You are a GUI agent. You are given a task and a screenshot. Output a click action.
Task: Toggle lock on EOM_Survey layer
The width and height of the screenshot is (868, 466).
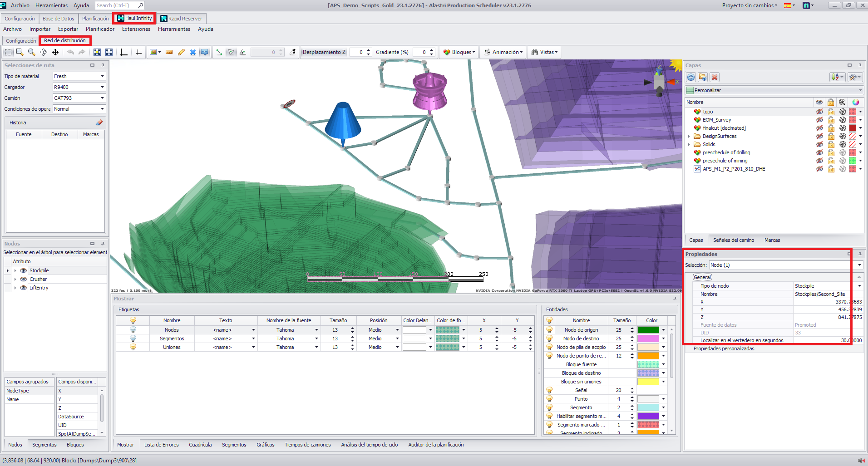pos(831,120)
